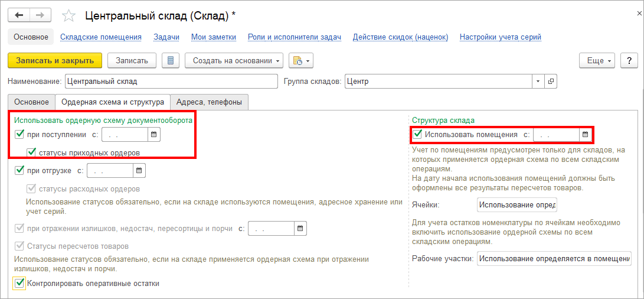Click the Структура склада heading text
Screen dimensions: 644x299
(443, 121)
